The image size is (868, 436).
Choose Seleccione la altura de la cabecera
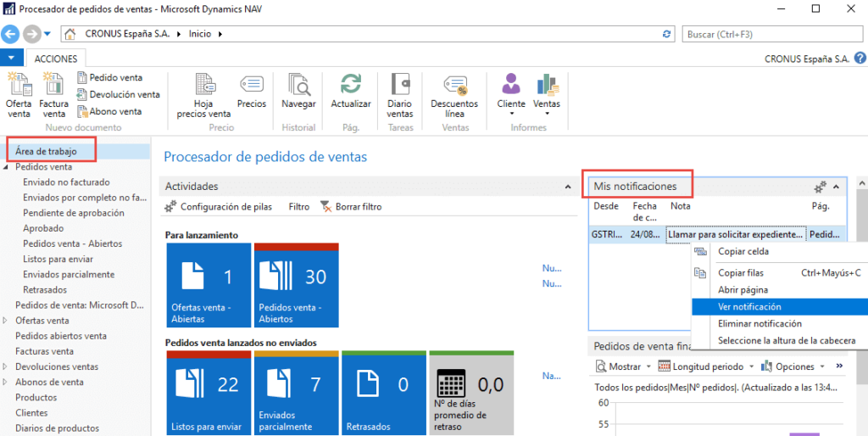[780, 341]
